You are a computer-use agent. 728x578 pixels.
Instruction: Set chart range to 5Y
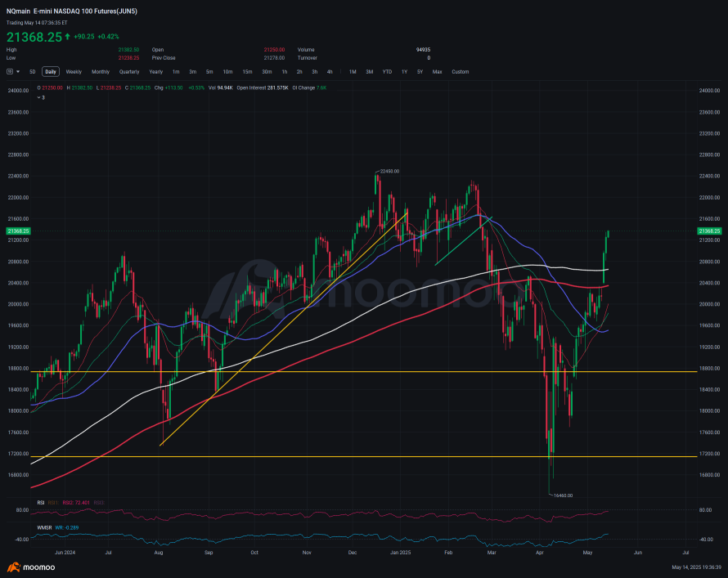point(420,72)
